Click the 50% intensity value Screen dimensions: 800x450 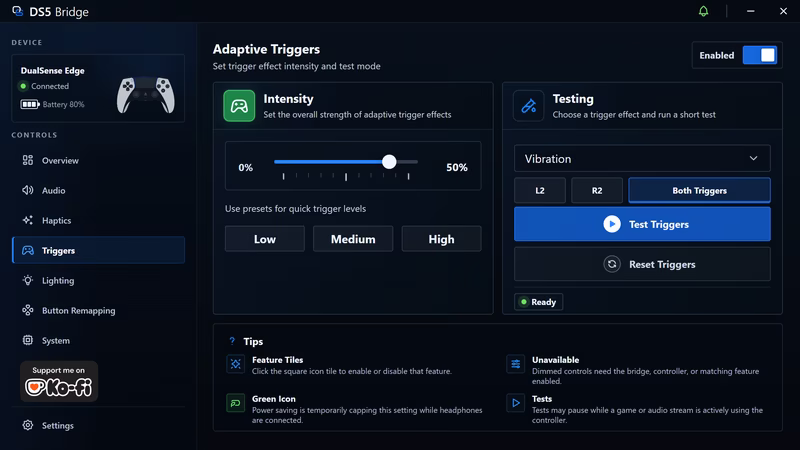pyautogui.click(x=457, y=167)
